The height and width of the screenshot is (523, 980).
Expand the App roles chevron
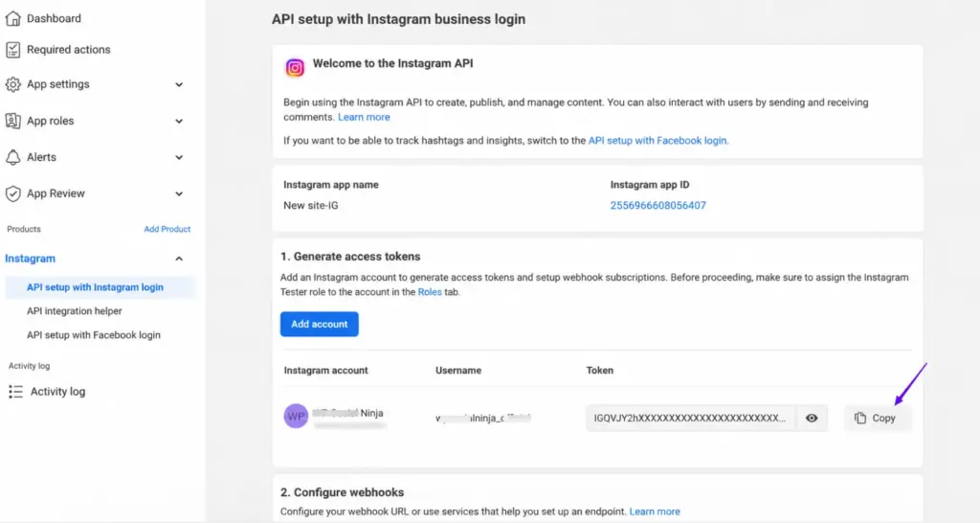pos(179,121)
